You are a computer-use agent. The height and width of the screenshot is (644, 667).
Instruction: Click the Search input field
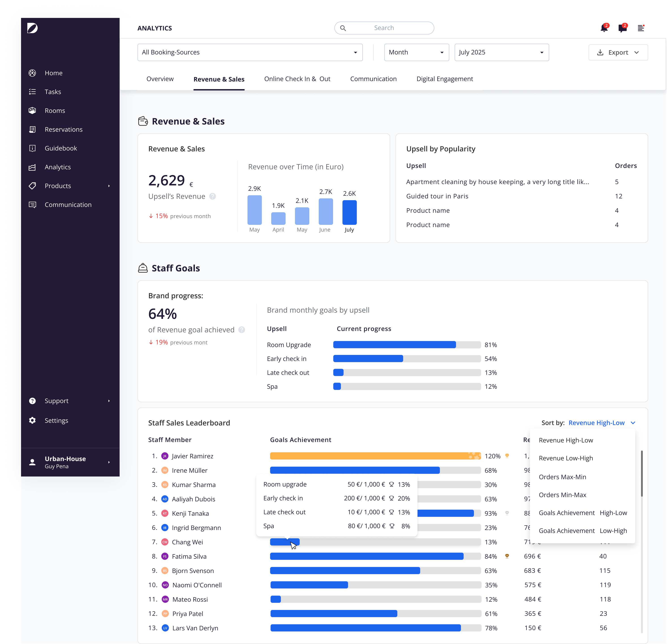click(384, 28)
